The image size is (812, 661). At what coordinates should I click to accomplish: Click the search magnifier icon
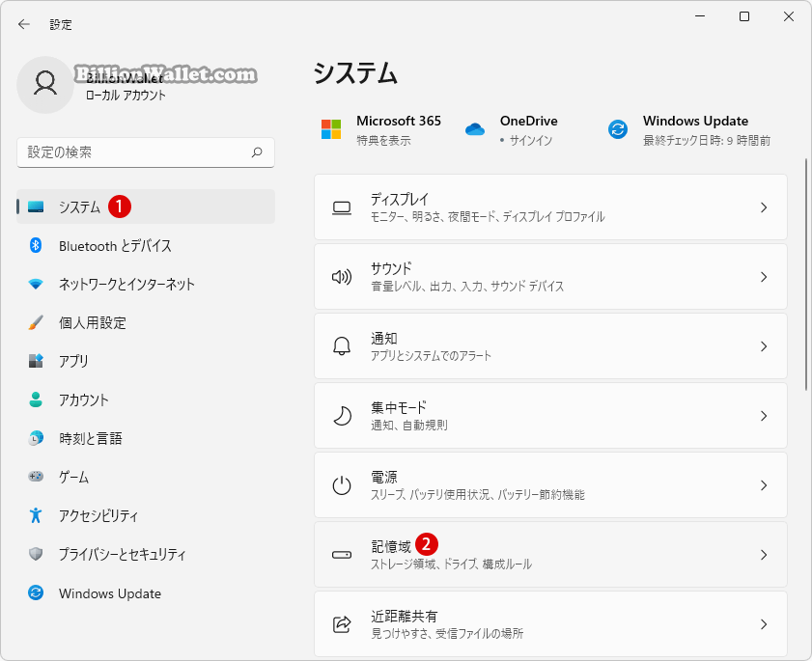[257, 152]
